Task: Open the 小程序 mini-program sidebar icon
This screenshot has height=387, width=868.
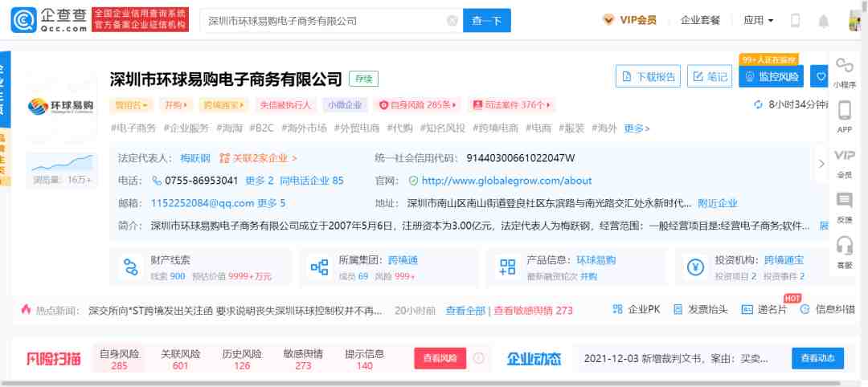Action: pyautogui.click(x=844, y=65)
